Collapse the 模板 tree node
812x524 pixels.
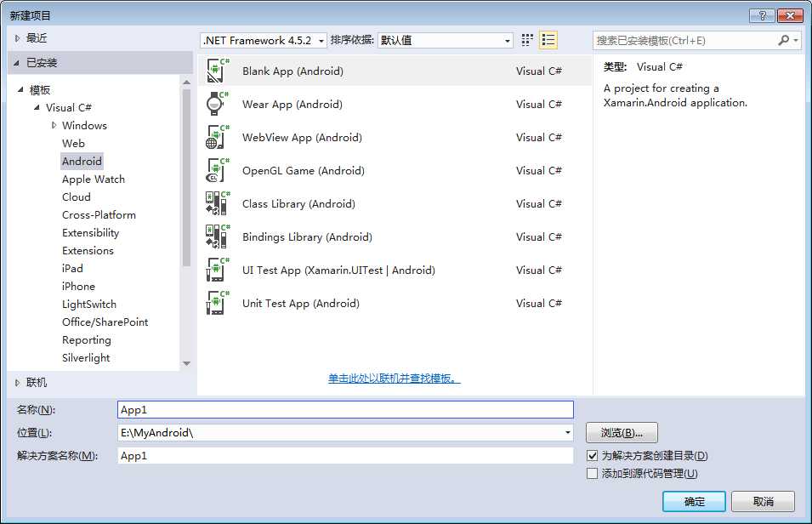click(x=20, y=89)
